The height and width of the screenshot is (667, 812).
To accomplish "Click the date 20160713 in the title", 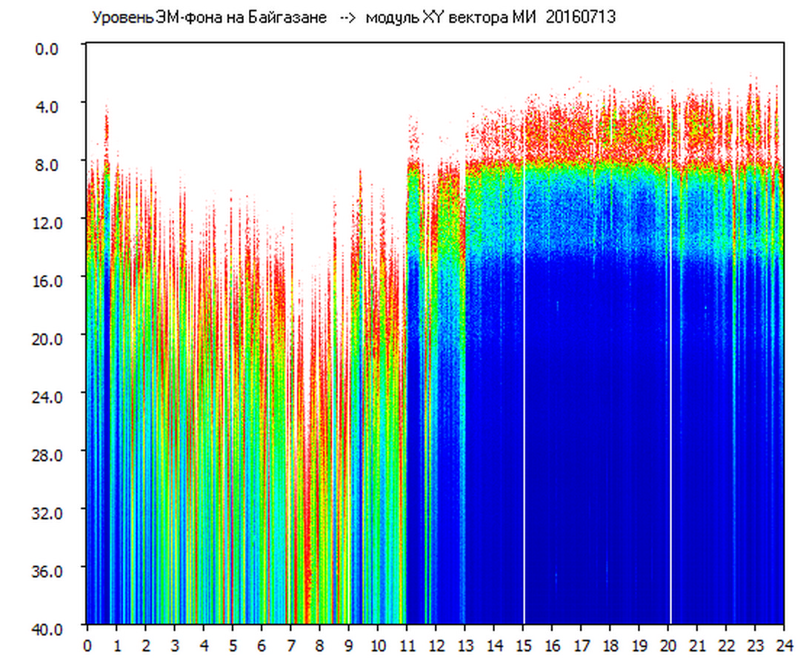I will (x=580, y=18).
